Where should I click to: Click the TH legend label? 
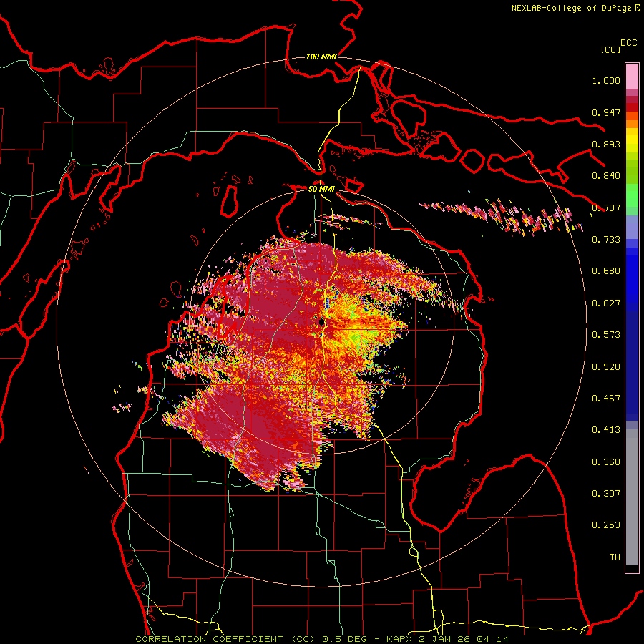click(615, 557)
